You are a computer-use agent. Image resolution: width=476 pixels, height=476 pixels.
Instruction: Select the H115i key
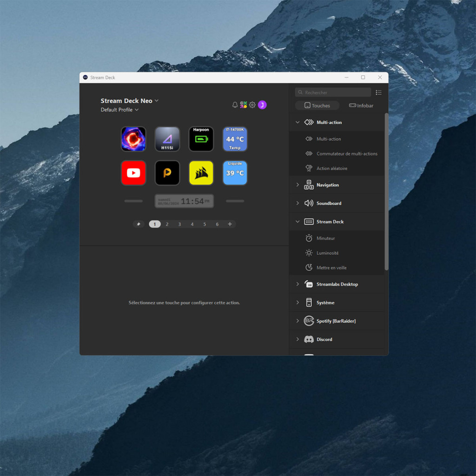point(167,139)
